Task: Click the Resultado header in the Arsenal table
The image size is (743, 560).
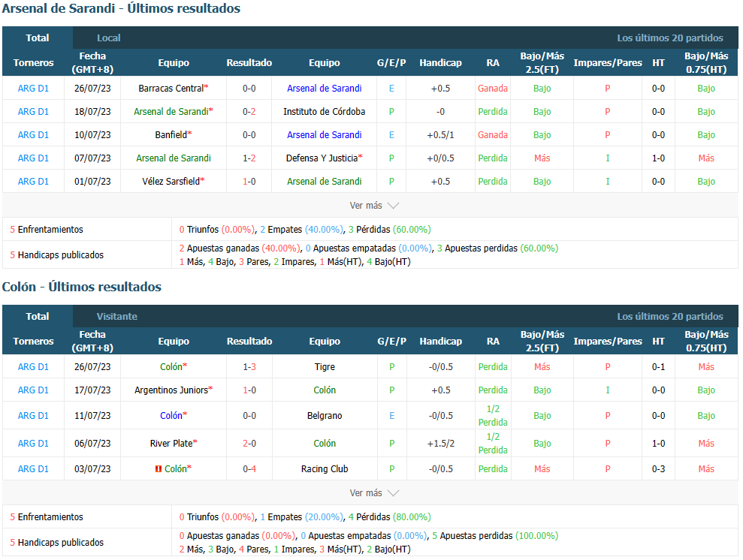Action: 249,62
